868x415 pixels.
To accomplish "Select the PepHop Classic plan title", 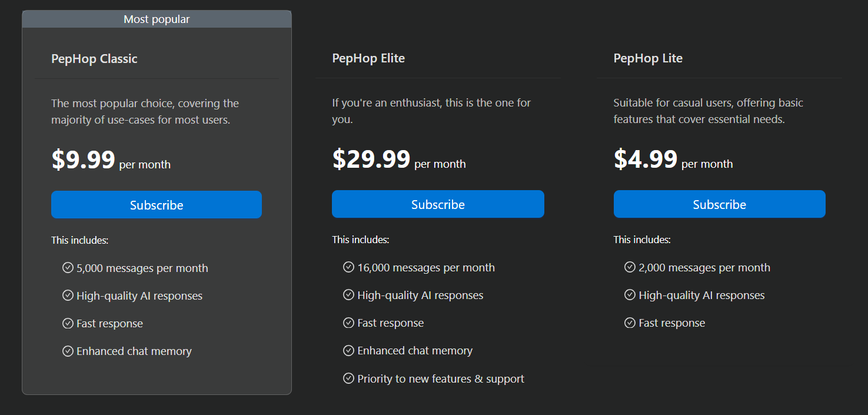I will 94,58.
